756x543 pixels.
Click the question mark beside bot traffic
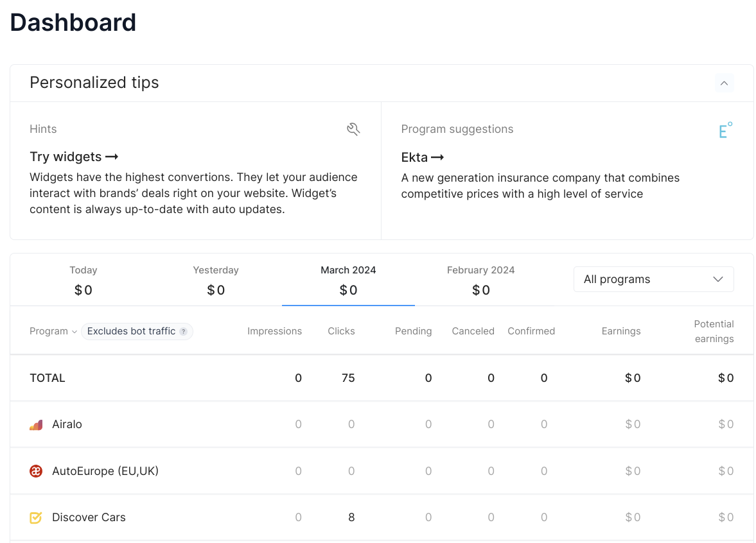point(183,331)
